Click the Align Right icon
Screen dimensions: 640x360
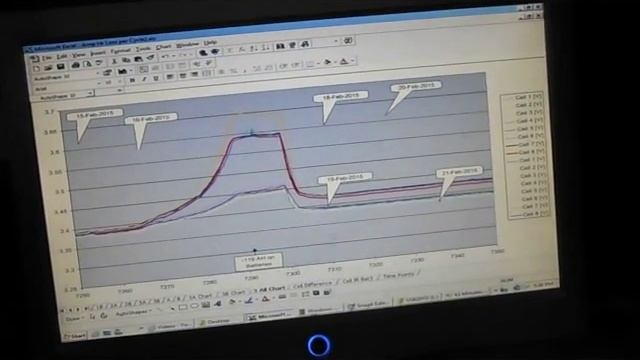click(194, 74)
